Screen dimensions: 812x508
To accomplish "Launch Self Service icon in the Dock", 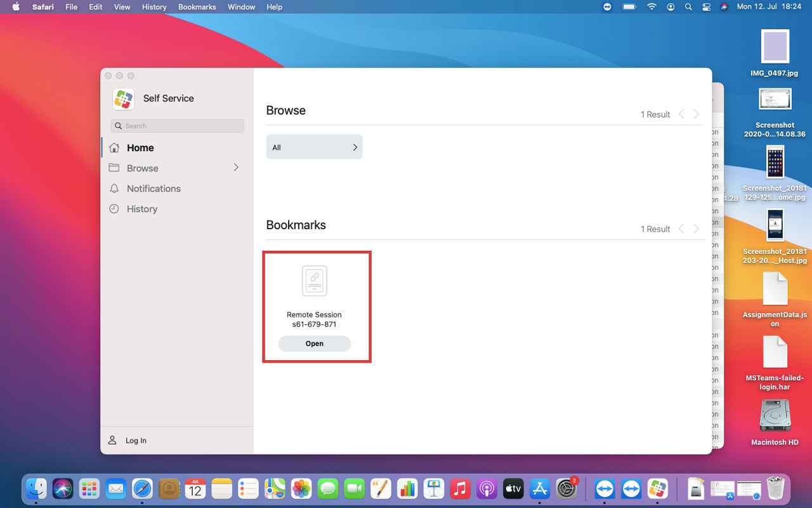I will click(658, 489).
